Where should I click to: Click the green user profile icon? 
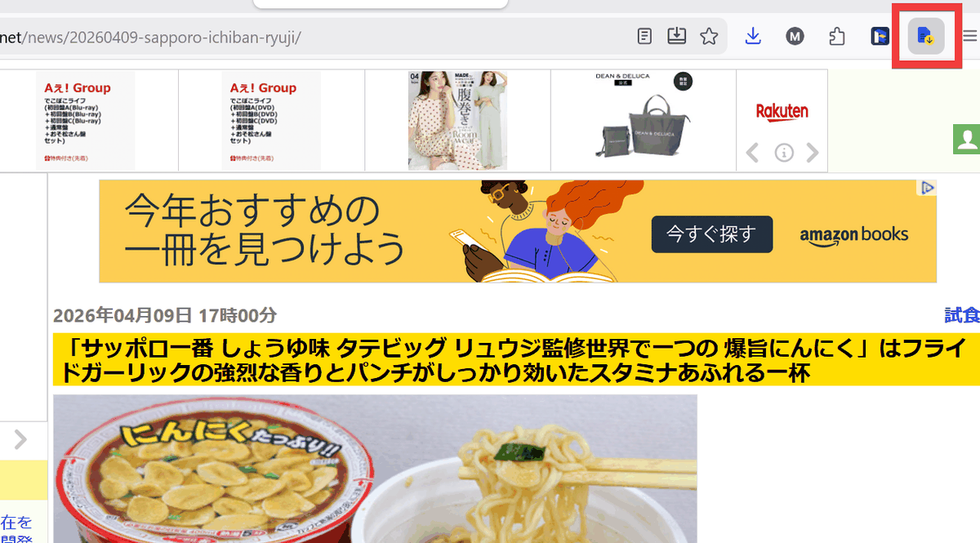coord(967,140)
